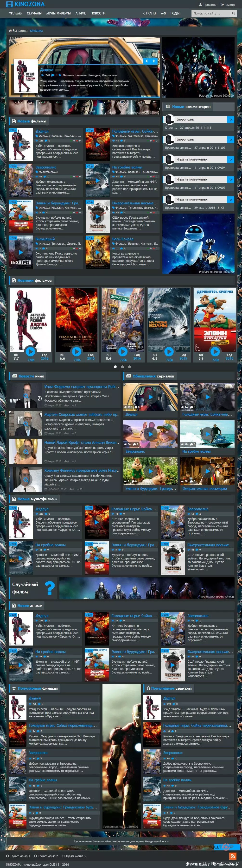Play На гребне волны poster in Новинки carousel
242x868 pixels.
pos(169,351)
